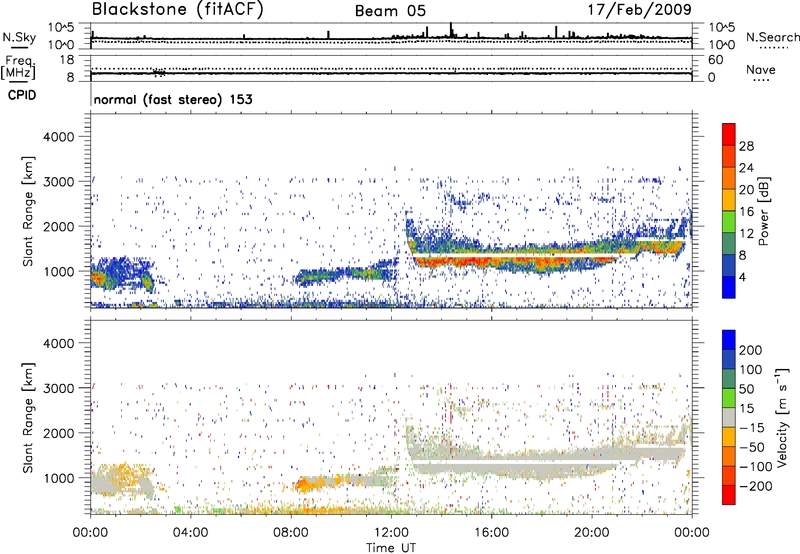Click the 'Time UT' axis title
Image resolution: width=800 pixels, height=554 pixels.
coord(391,548)
